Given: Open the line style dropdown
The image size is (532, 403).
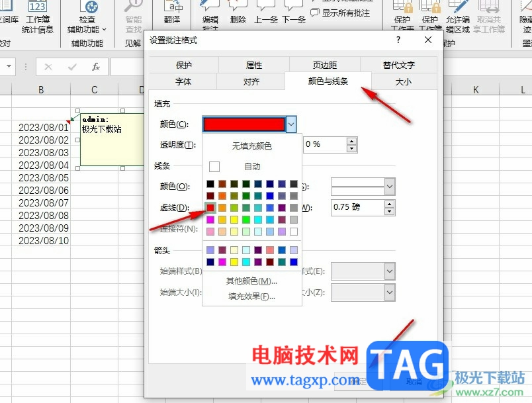Looking at the screenshot, I should pyautogui.click(x=390, y=187).
